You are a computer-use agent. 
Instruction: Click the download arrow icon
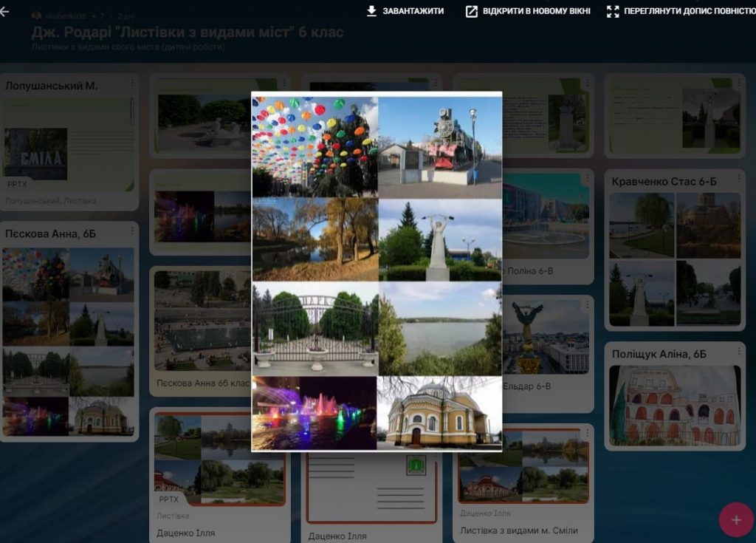371,11
